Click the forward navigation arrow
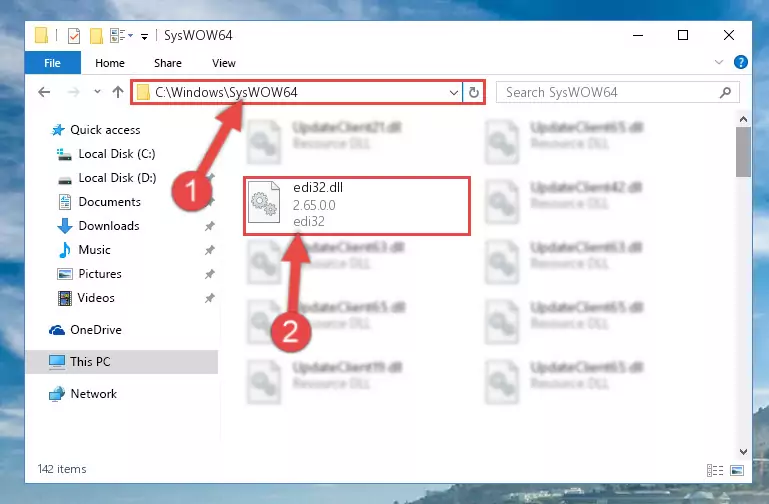This screenshot has height=504, width=769. coord(74,92)
